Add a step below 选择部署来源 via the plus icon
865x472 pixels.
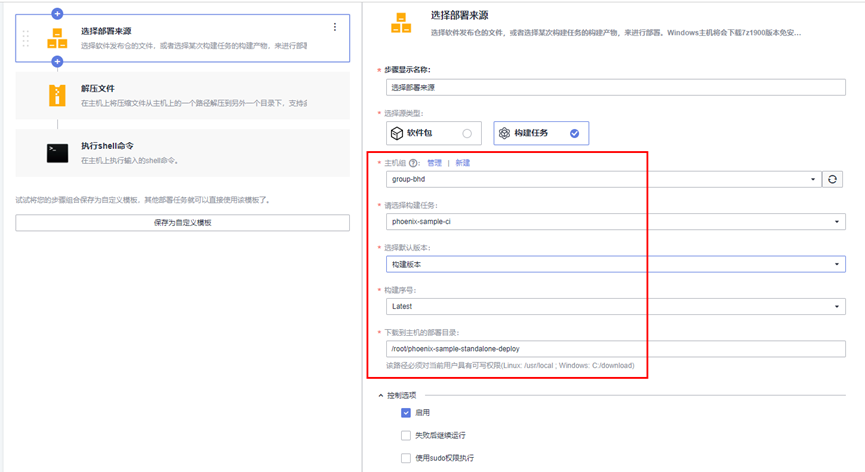(x=57, y=62)
